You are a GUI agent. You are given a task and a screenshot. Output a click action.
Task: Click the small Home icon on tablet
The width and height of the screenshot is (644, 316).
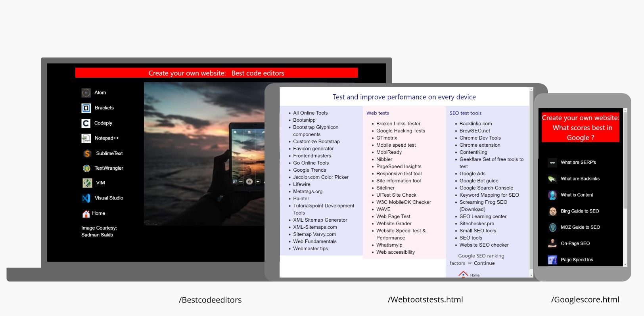coord(463,274)
